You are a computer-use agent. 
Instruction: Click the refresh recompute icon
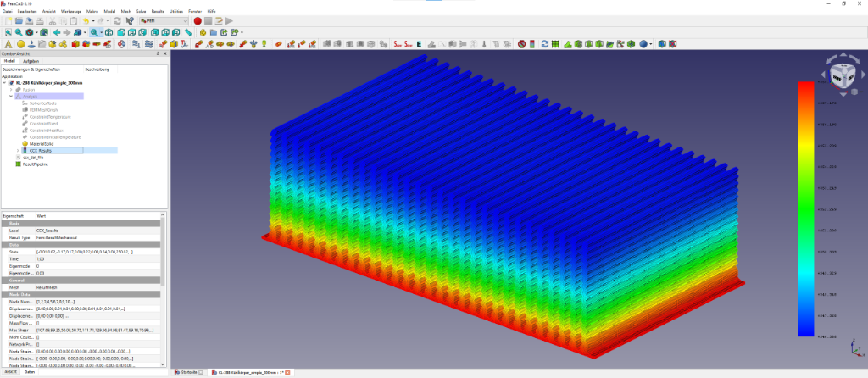tap(117, 20)
